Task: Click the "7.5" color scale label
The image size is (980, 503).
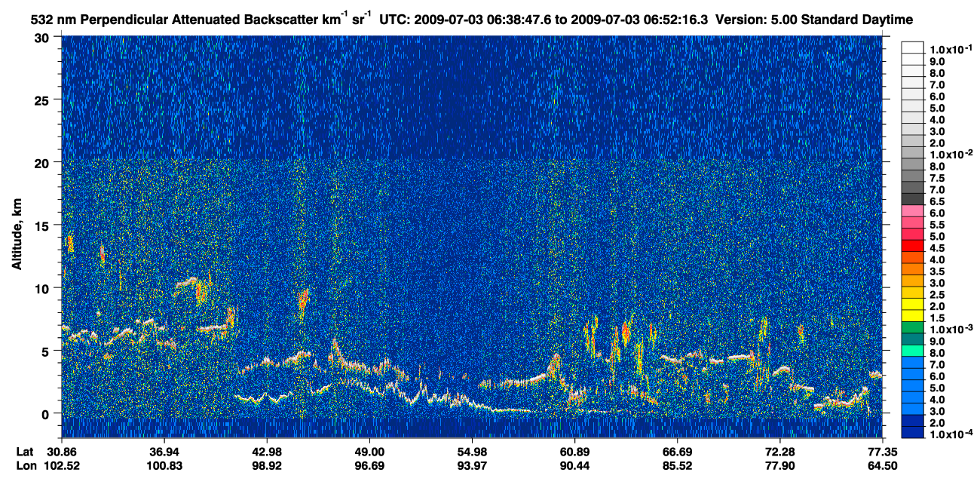Action: [x=939, y=178]
